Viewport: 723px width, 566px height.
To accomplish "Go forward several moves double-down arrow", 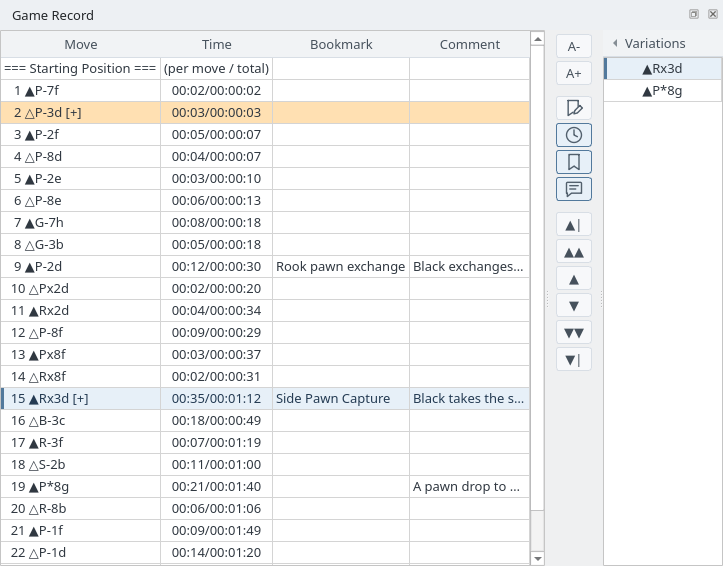I will [x=574, y=333].
